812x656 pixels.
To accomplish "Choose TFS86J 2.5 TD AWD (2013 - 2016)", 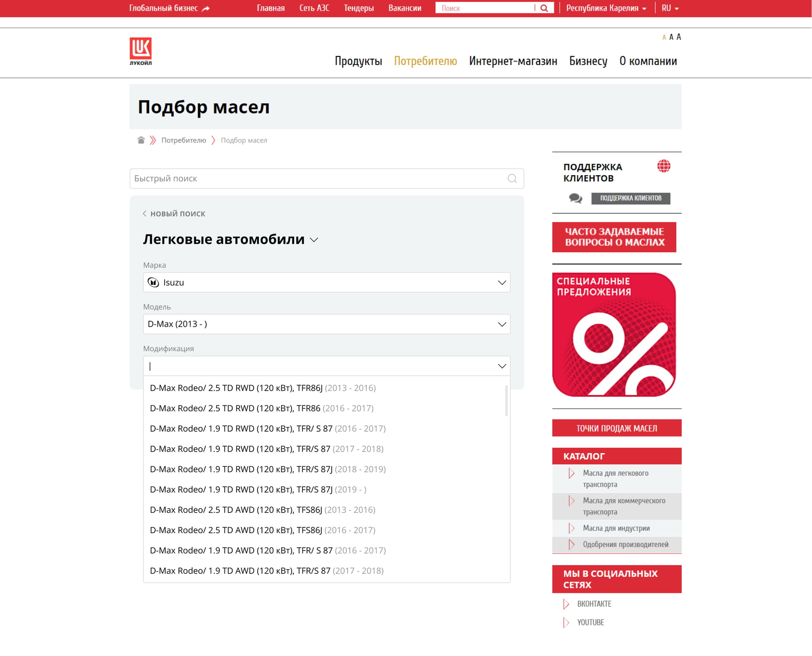I will pyautogui.click(x=262, y=510).
